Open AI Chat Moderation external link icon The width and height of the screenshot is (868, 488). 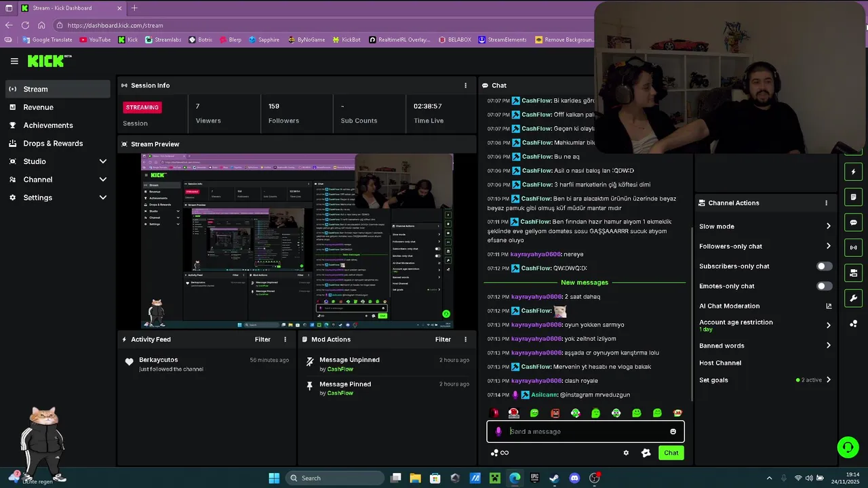(x=828, y=306)
